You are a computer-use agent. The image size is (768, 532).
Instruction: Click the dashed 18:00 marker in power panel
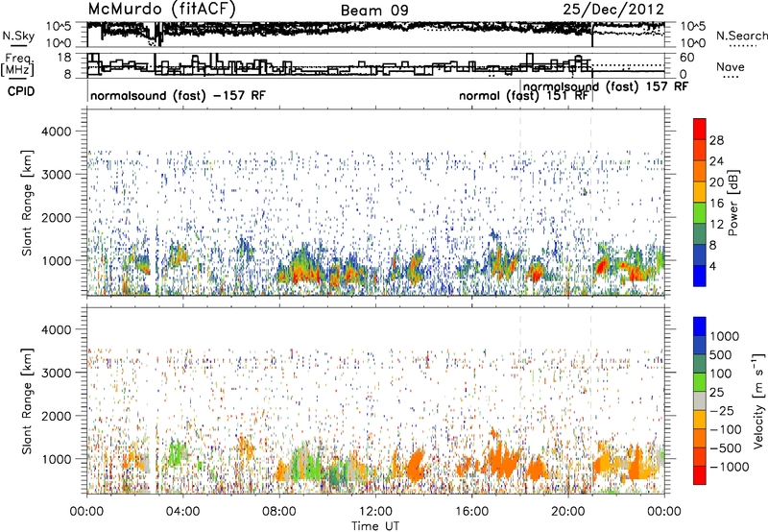click(520, 203)
